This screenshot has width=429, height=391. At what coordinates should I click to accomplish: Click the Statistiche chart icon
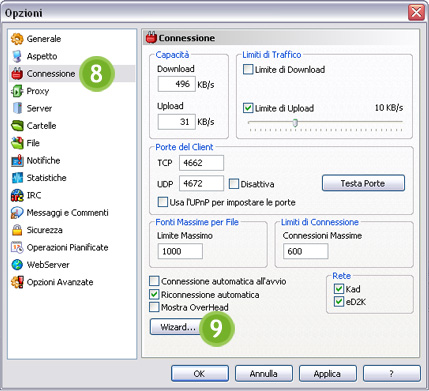pos(17,178)
